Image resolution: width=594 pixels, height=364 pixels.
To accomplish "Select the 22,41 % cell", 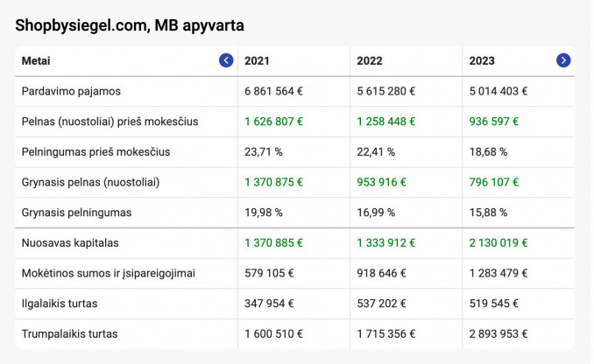I will 376,152.
